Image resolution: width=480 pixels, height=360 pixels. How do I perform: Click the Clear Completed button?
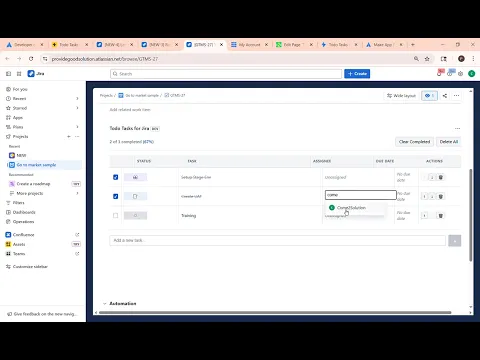[414, 142]
